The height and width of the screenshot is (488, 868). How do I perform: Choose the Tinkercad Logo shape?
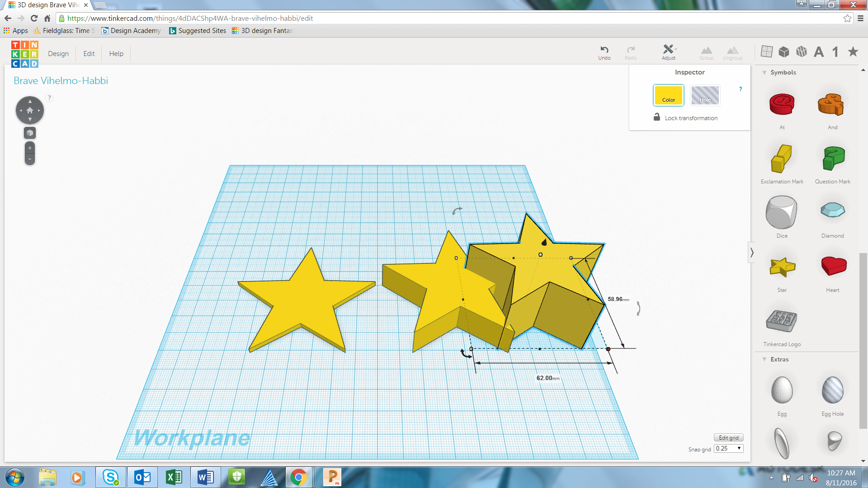click(x=781, y=321)
